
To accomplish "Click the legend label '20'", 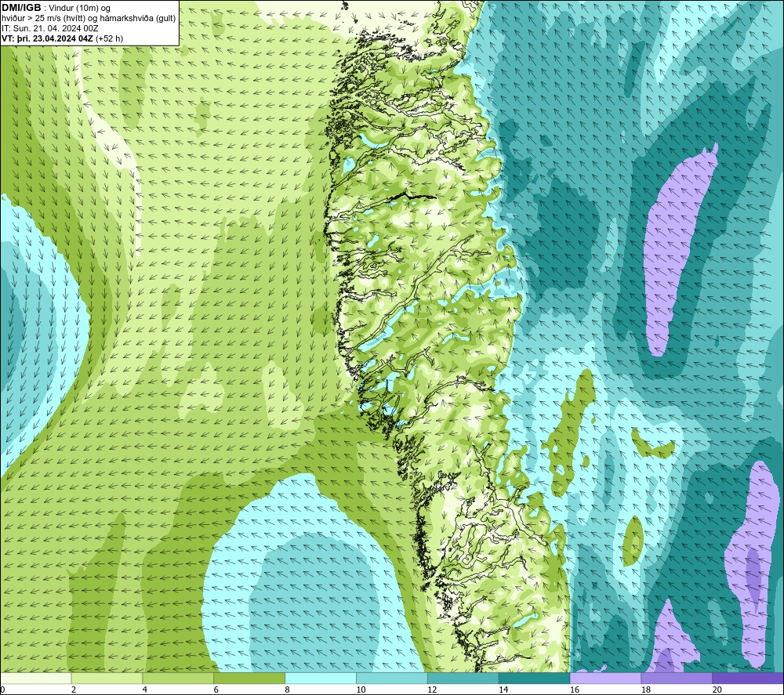I will tap(717, 690).
